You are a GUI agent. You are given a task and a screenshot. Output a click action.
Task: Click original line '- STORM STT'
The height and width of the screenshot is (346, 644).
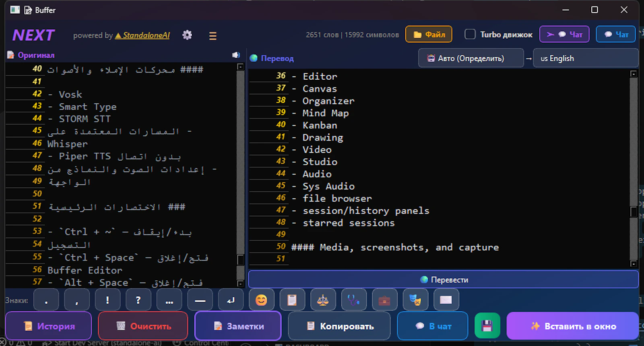coord(79,119)
